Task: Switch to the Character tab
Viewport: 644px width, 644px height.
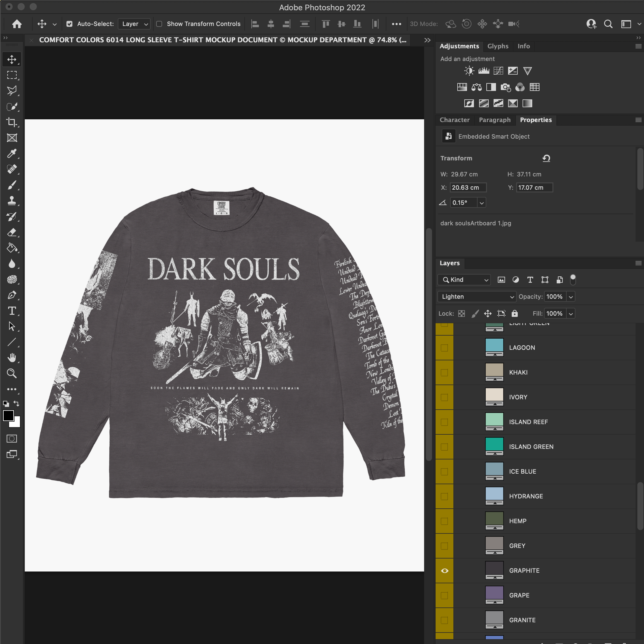Action: pos(454,120)
